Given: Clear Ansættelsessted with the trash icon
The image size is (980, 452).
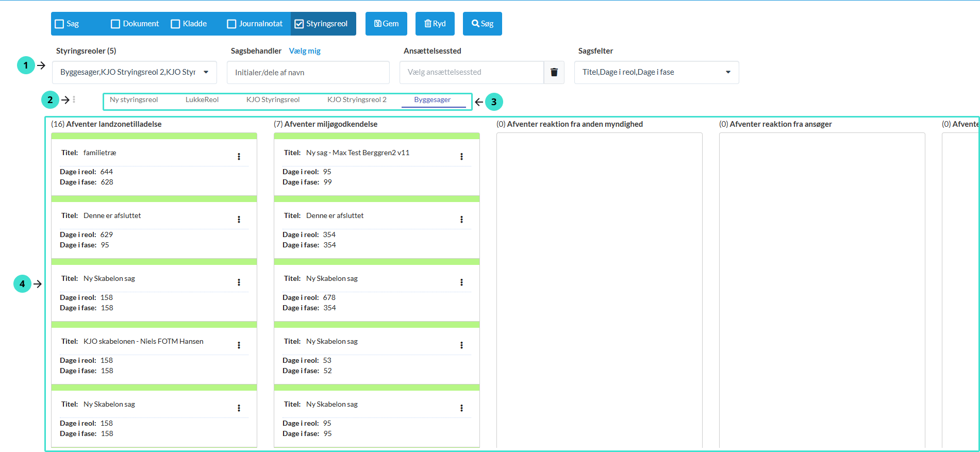Looking at the screenshot, I should 554,72.
